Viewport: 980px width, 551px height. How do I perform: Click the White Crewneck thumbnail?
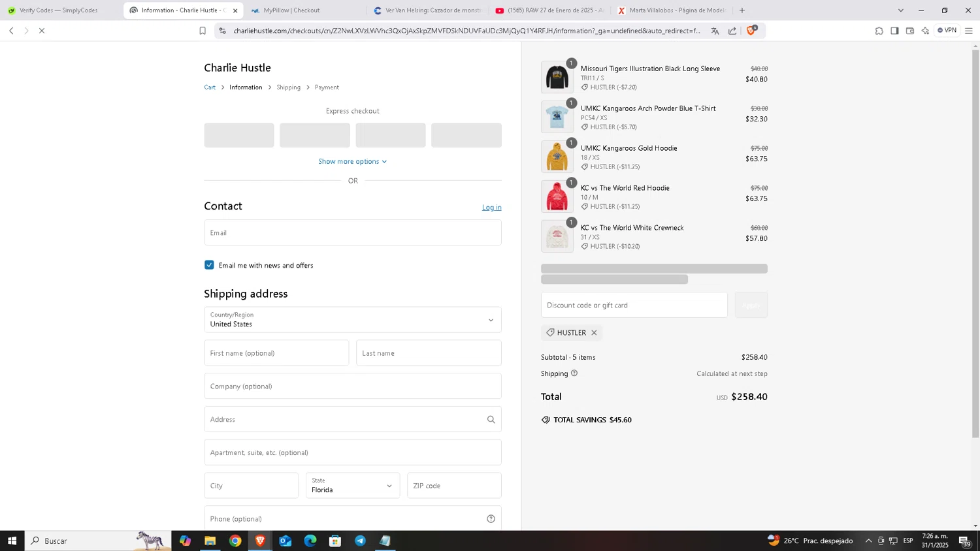[x=557, y=236]
